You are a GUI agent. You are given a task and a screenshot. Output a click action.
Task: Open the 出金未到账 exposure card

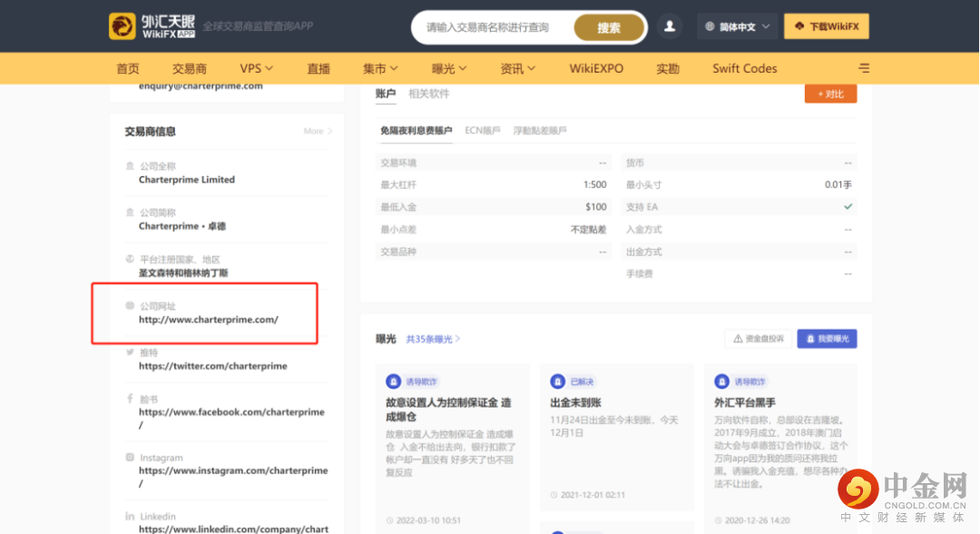[x=617, y=437]
